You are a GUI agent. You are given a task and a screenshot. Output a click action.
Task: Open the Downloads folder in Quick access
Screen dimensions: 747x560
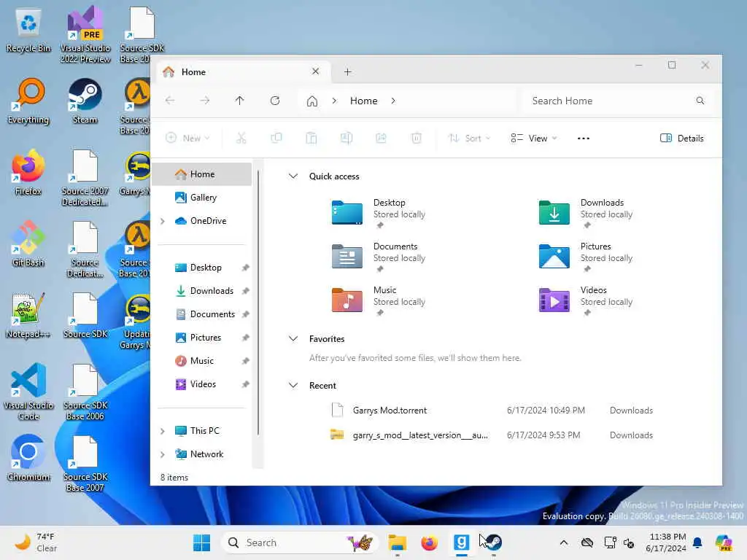pos(586,213)
